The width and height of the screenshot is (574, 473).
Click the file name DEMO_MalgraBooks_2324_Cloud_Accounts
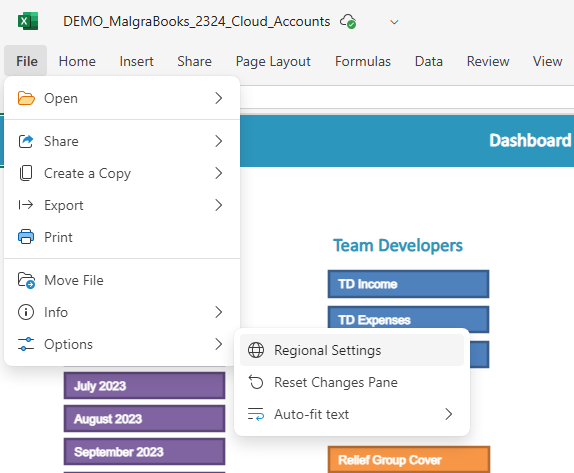197,22
